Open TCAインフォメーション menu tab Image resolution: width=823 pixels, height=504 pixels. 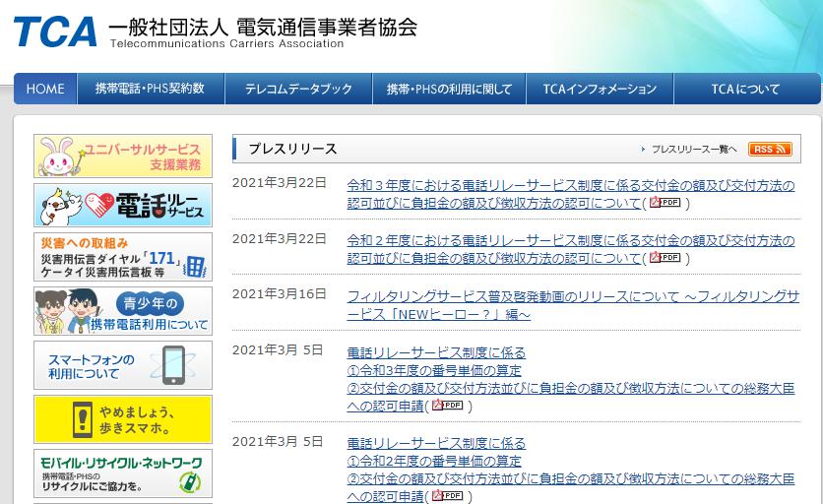pos(600,89)
